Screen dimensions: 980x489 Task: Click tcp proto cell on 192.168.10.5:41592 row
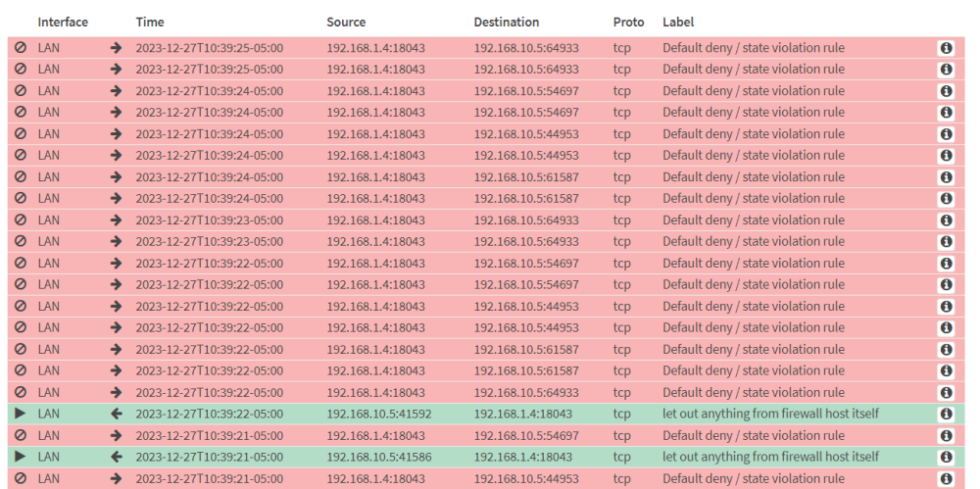[622, 414]
